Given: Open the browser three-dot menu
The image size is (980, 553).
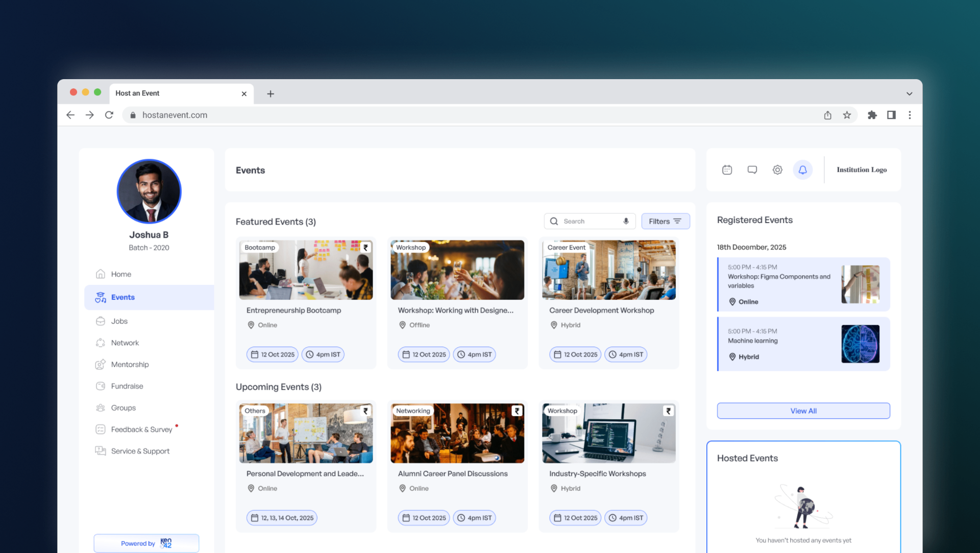Looking at the screenshot, I should pos(910,115).
